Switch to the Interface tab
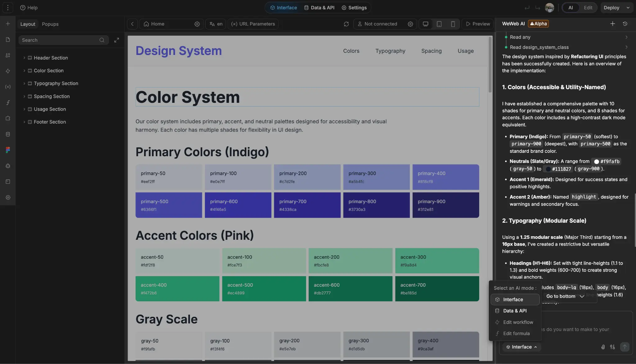636x364 pixels. pos(284,8)
